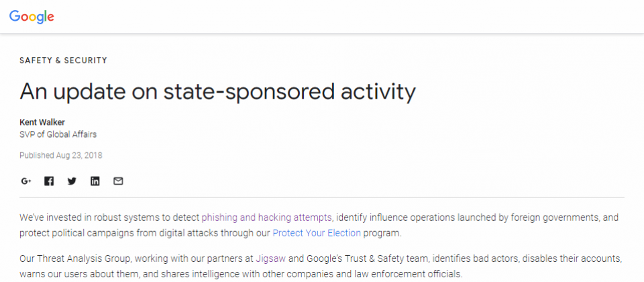Share the article on Twitter
644x282 pixels.
(72, 181)
